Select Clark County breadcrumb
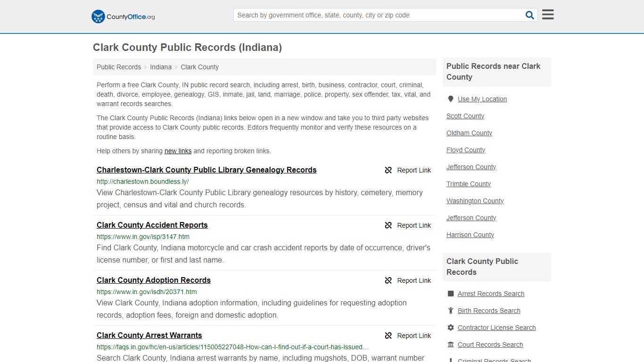The image size is (644, 362). [199, 67]
